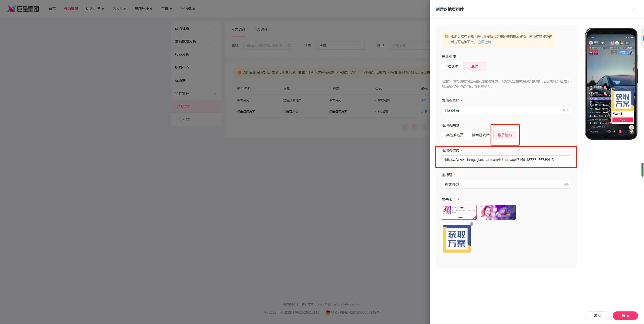Open MCN机构 in top navigation

point(187,9)
